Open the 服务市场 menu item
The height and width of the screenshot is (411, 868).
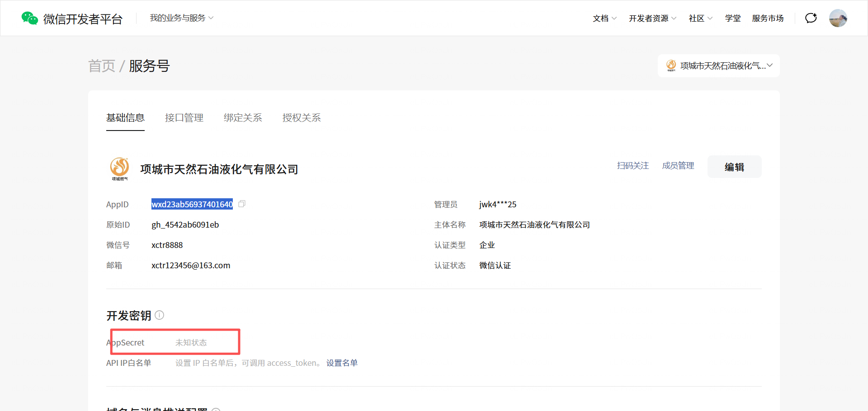coord(768,19)
